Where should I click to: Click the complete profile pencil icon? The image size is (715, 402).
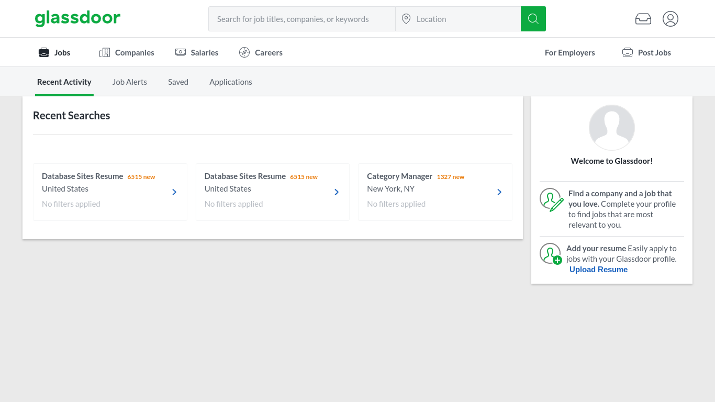click(x=551, y=200)
